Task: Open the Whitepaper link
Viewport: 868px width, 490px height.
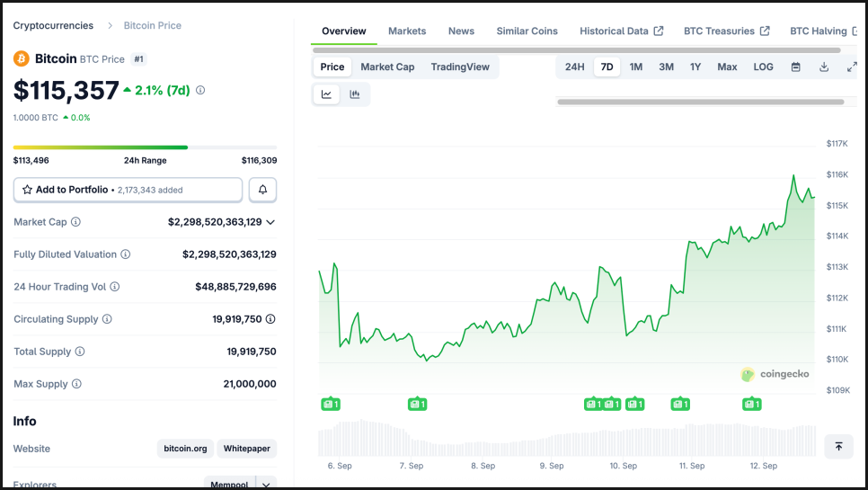Action: [x=247, y=449]
